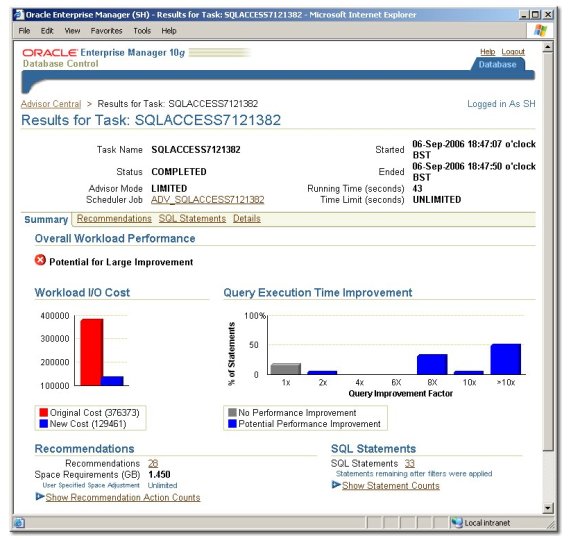
Task: Click the Results for Task page heading
Action: pyautogui.click(x=151, y=120)
